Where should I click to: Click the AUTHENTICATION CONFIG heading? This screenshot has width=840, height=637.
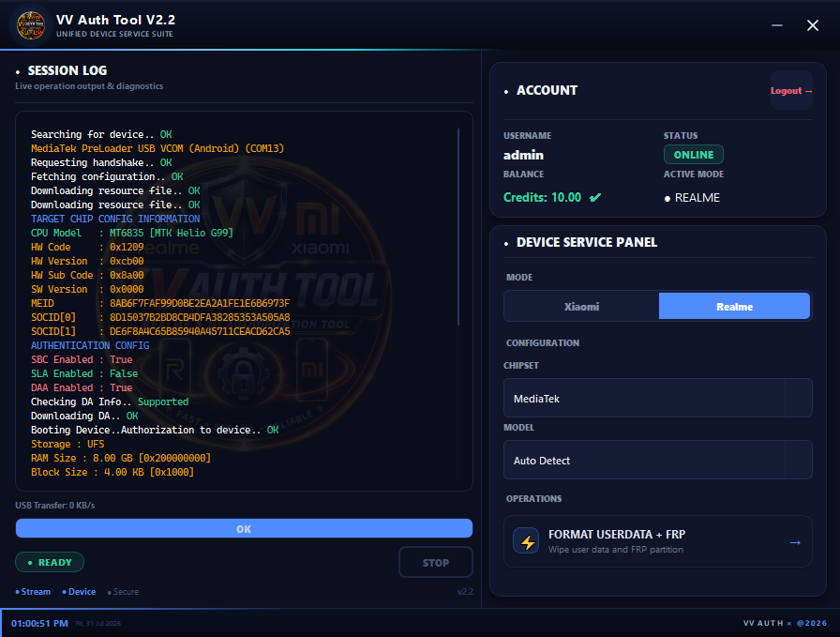coord(90,345)
